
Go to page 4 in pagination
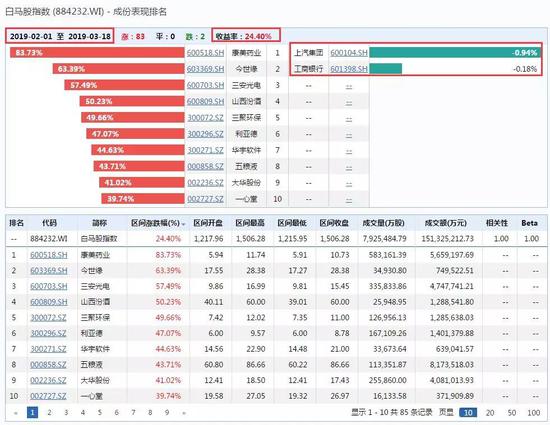[83, 412]
